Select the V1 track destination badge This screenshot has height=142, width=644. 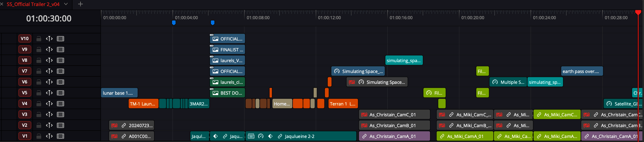pyautogui.click(x=25, y=136)
